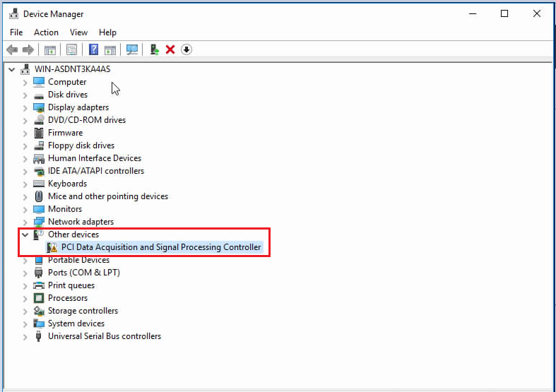Select the WIN-ASDNT3KA4AS computer name
Viewport: 556px width, 392px height.
coord(72,69)
